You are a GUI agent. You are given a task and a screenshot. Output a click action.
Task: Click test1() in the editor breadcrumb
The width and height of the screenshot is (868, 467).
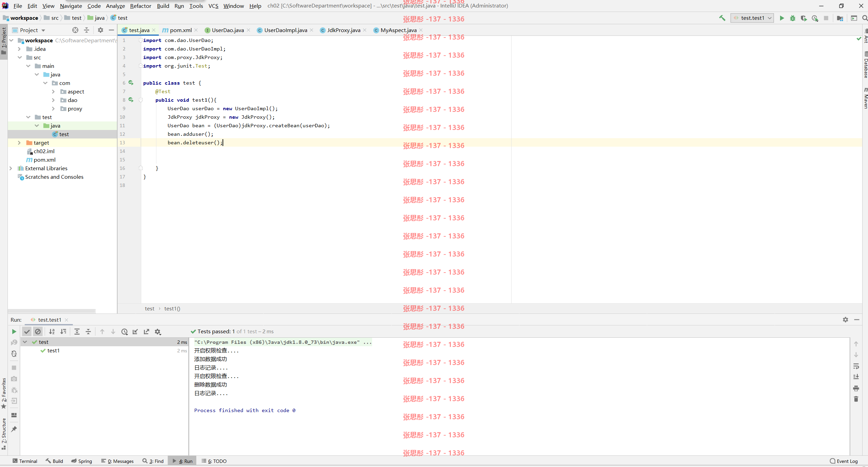pos(172,308)
